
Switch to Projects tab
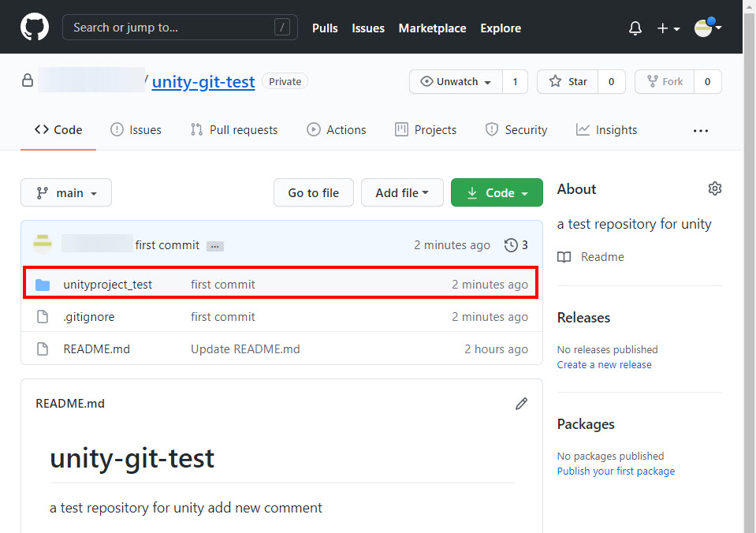(425, 130)
